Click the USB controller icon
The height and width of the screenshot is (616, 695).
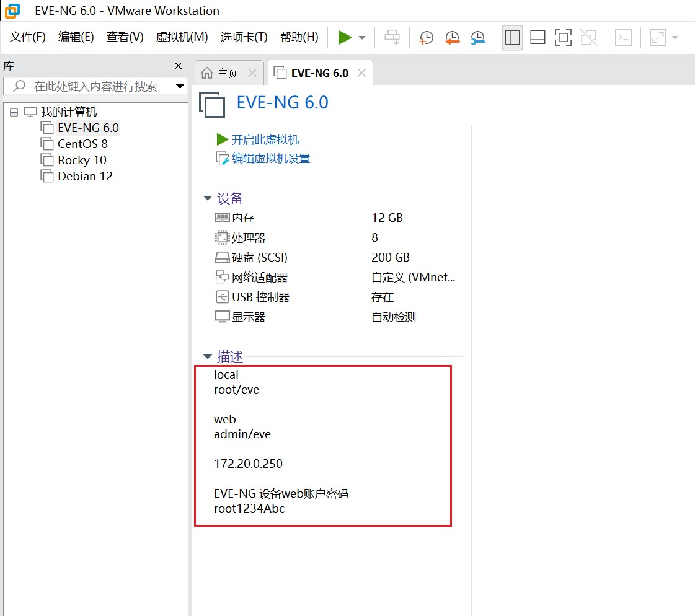coord(222,297)
